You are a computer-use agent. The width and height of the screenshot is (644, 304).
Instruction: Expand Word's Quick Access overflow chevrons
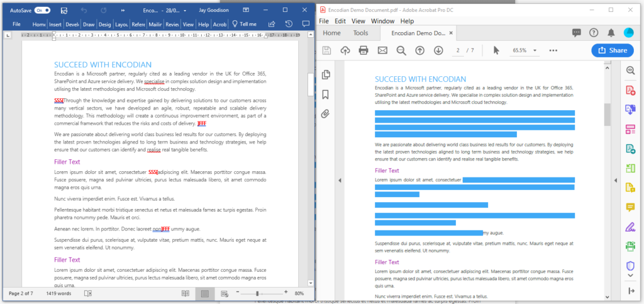coord(123,10)
